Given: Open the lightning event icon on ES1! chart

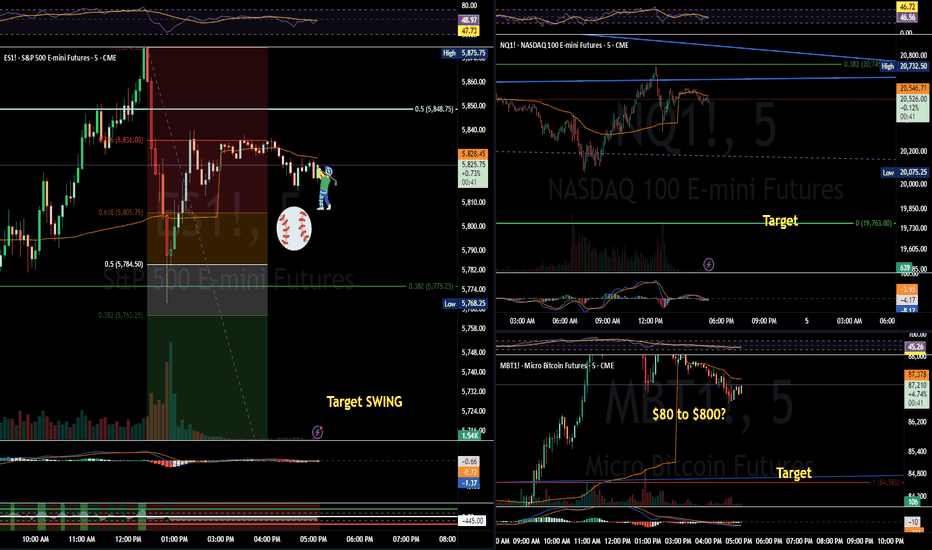Looking at the screenshot, I should pos(318,432).
